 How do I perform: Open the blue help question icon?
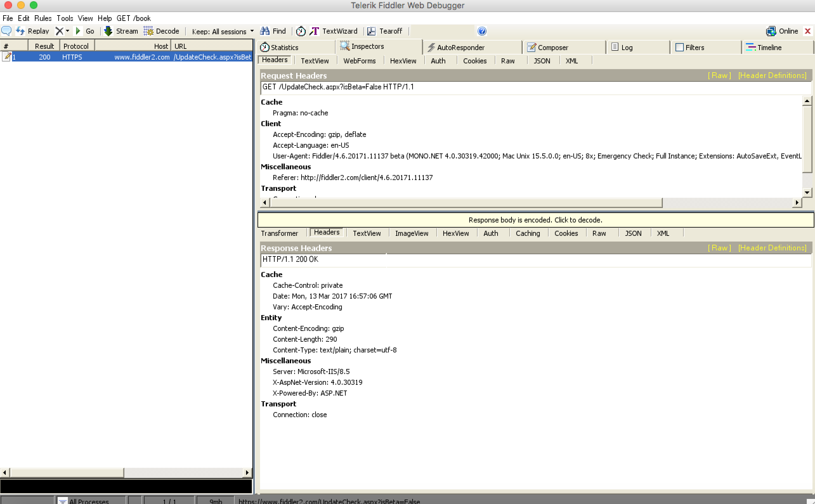coord(482,31)
